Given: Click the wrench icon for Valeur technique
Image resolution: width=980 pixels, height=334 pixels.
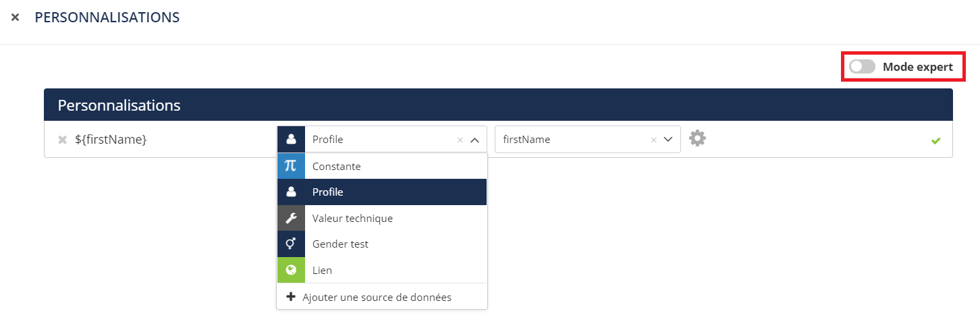Looking at the screenshot, I should [x=291, y=218].
